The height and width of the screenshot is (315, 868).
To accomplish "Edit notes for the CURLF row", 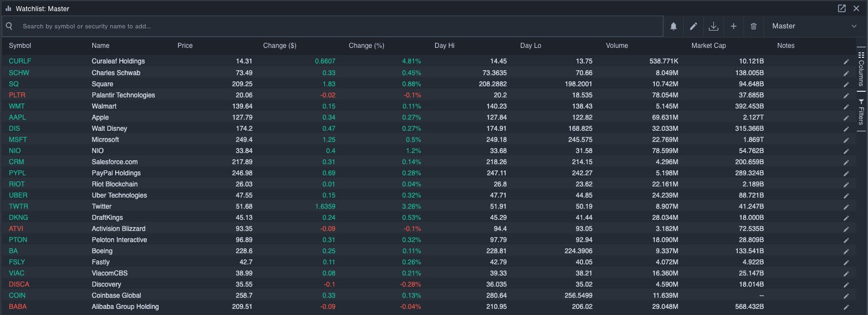I will click(x=846, y=62).
